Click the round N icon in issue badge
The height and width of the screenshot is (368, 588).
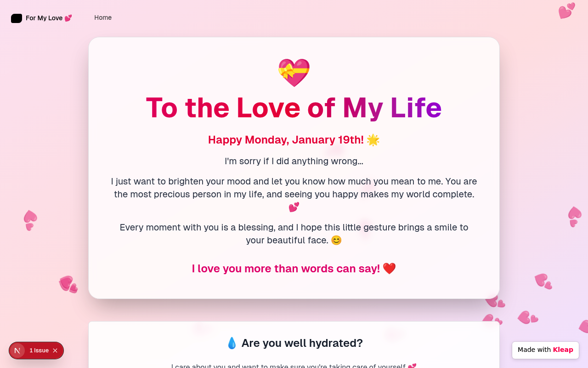click(x=17, y=351)
